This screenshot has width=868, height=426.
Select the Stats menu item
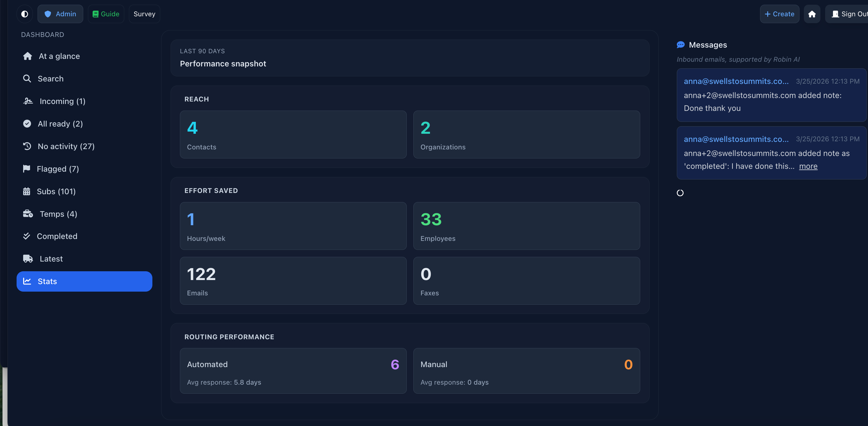84,281
